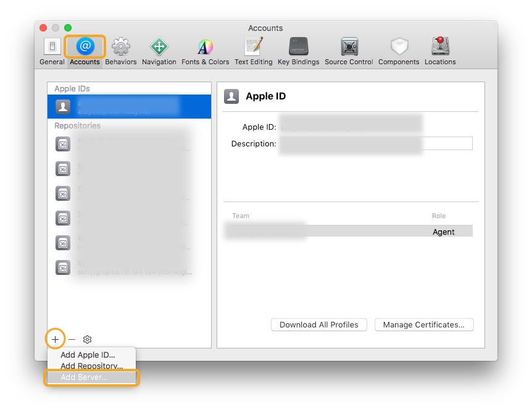The image size is (532, 409).
Task: Select the fifth repository in list
Action: click(x=129, y=243)
